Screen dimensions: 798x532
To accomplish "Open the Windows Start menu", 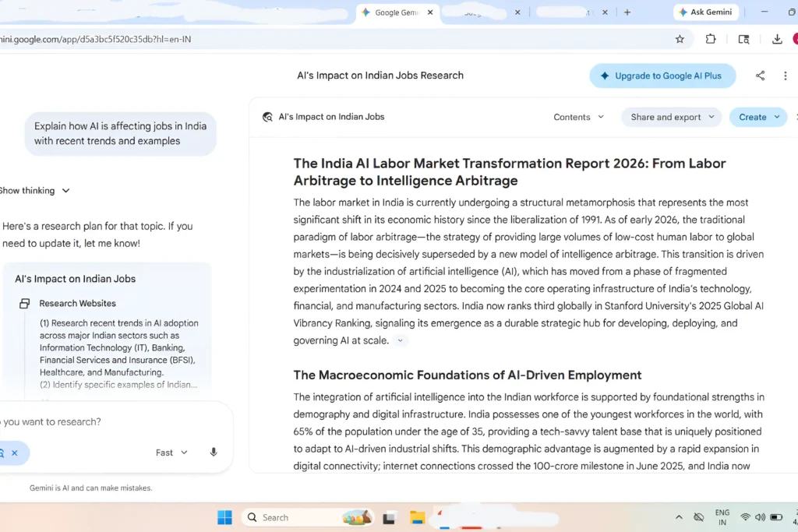I will [224, 516].
